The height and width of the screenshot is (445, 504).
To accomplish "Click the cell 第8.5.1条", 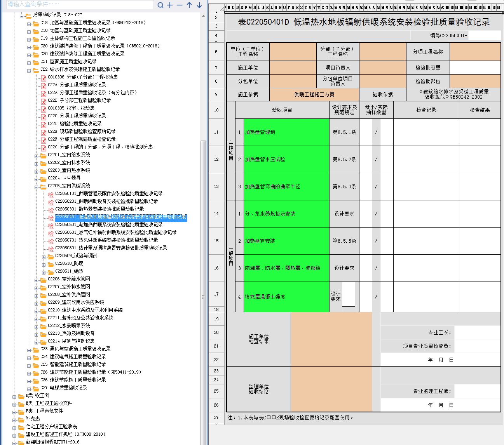I will pyautogui.click(x=344, y=132).
